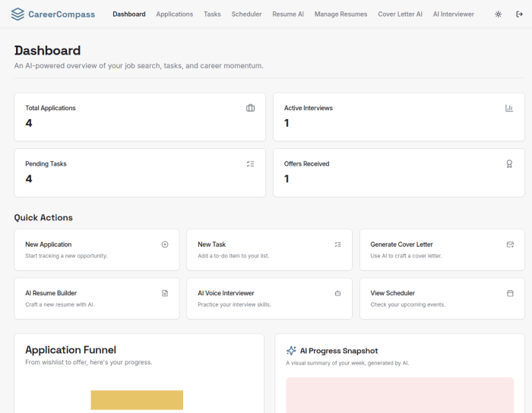Click the Active Interviews stat card
532x413 pixels.
click(x=399, y=117)
